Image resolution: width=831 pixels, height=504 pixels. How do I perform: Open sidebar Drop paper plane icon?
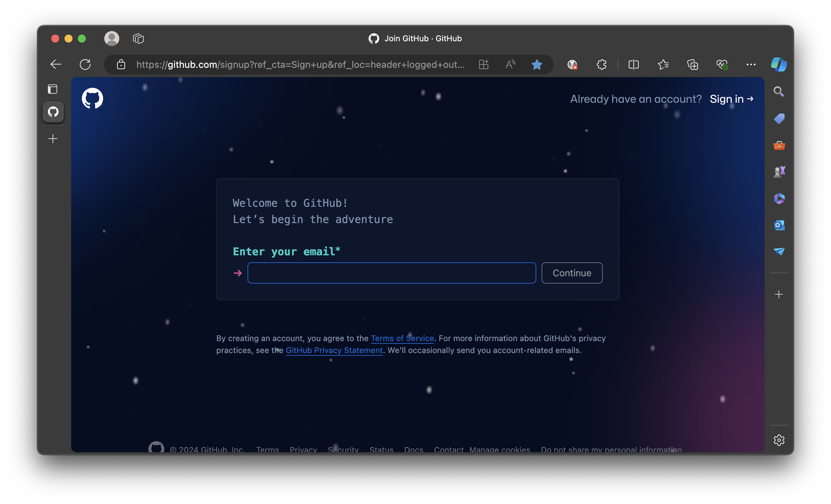tap(779, 251)
